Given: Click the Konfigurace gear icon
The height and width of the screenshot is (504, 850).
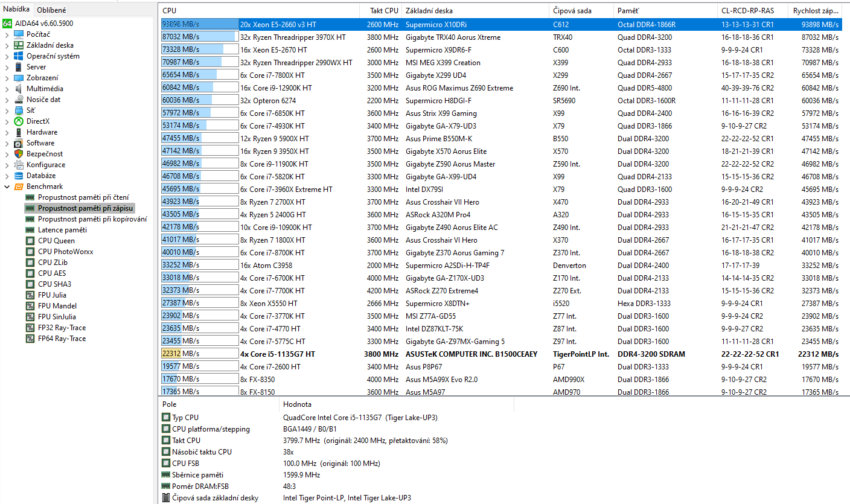Looking at the screenshot, I should click(x=19, y=164).
